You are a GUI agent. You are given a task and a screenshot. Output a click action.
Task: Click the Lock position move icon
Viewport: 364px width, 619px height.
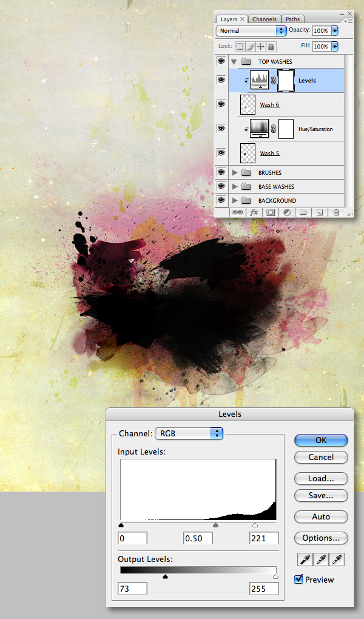coord(261,47)
